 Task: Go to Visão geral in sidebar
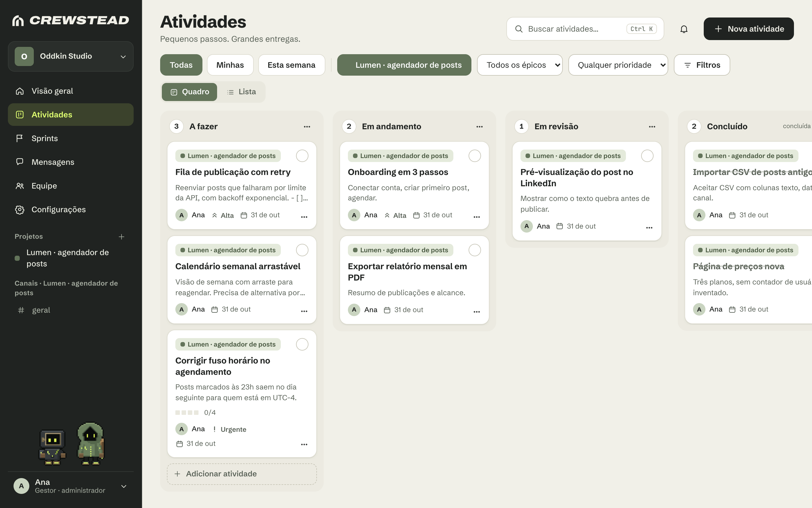point(71,91)
